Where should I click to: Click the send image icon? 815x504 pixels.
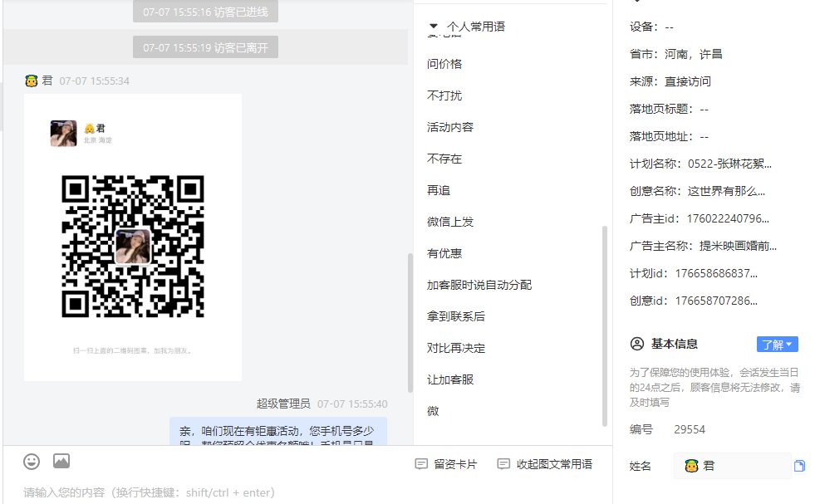[61, 461]
